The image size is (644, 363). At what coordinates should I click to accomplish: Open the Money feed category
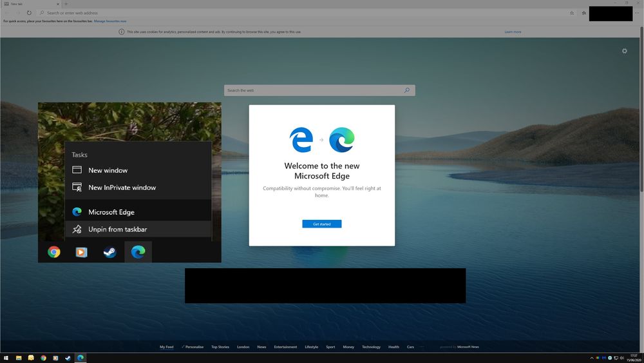(x=348, y=347)
